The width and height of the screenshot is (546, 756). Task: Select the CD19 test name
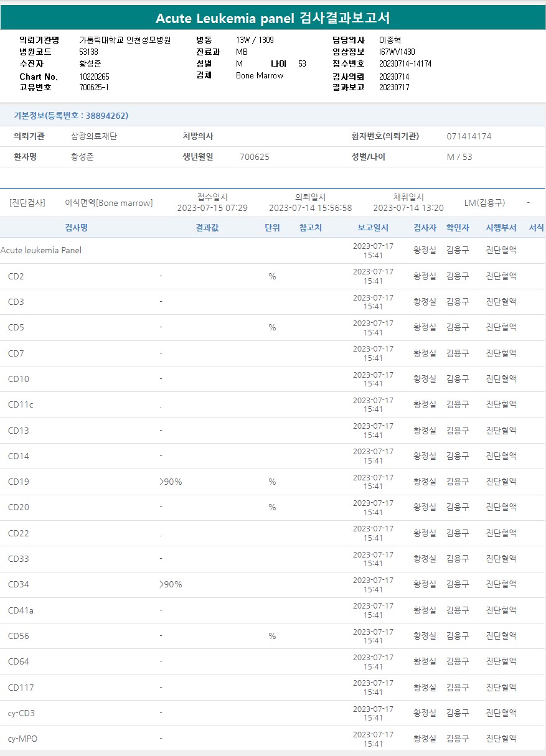click(19, 482)
